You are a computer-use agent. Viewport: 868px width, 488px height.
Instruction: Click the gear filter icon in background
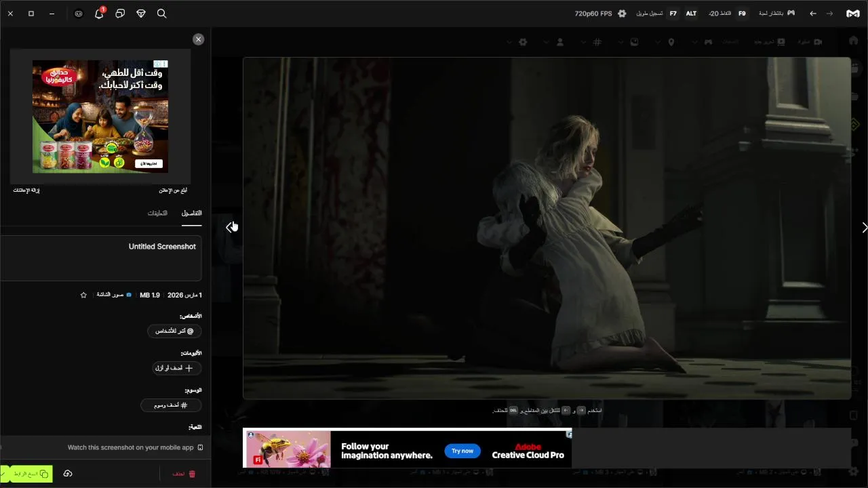point(523,42)
